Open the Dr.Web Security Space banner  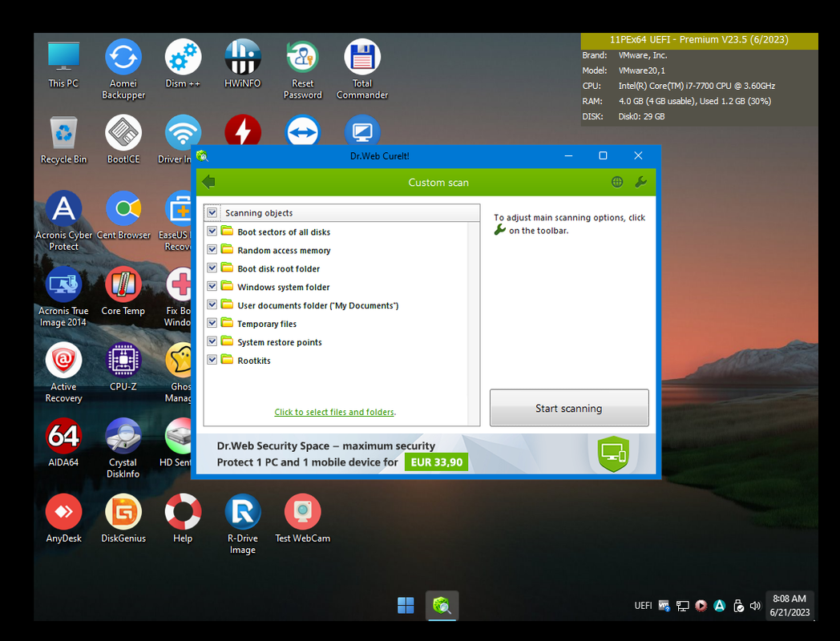[x=426, y=454]
